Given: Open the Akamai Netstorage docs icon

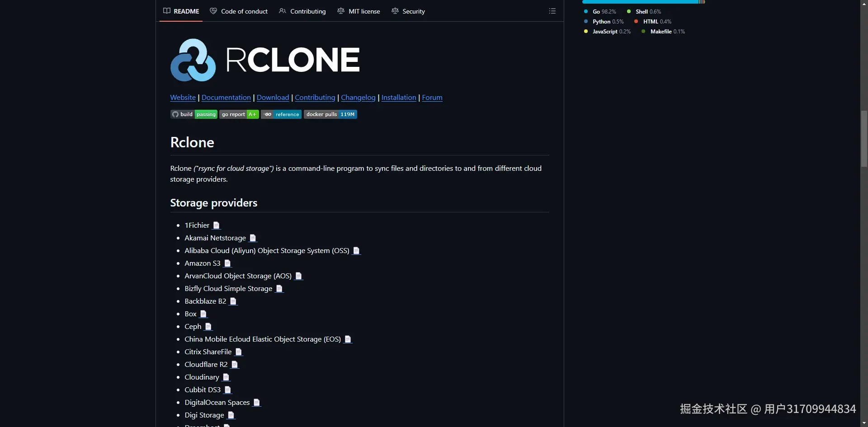Looking at the screenshot, I should (253, 238).
